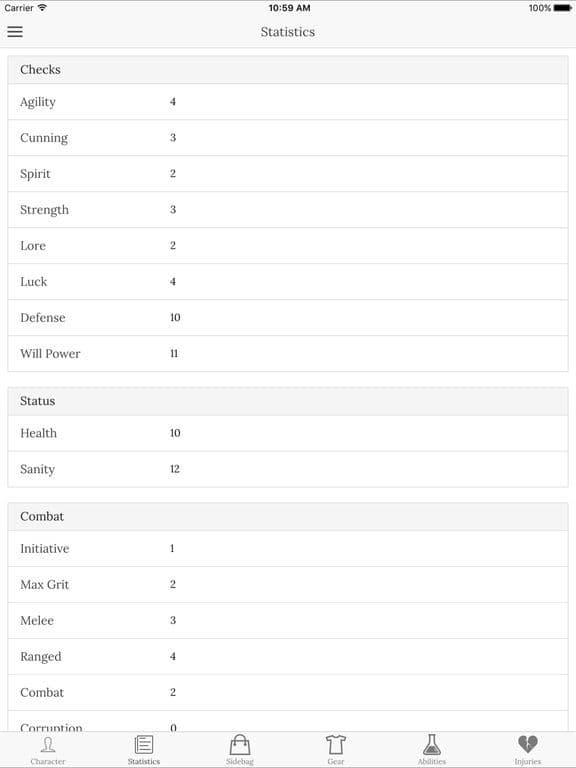Viewport: 576px width, 768px height.
Task: Select the Statistics tab icon
Action: click(144, 744)
